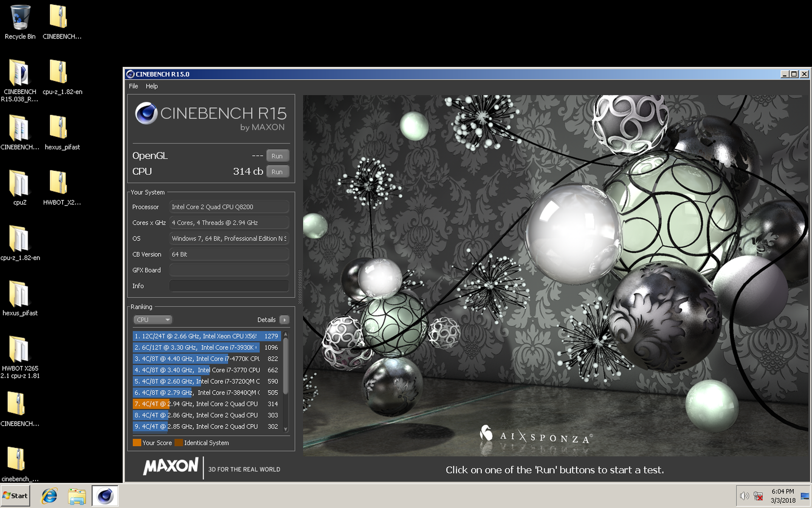Image resolution: width=812 pixels, height=508 pixels.
Task: Select the CINEBENCH R15.038_R folder icon
Action: [19, 80]
